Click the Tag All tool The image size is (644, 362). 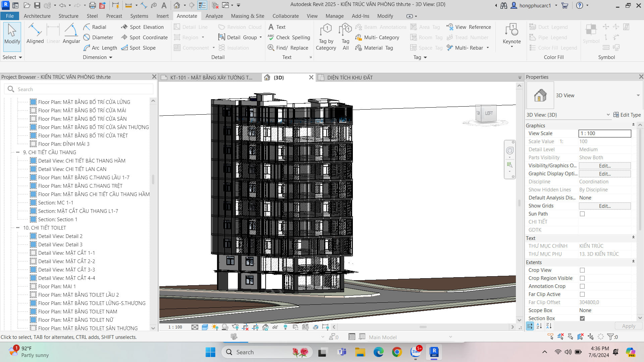[x=345, y=37]
